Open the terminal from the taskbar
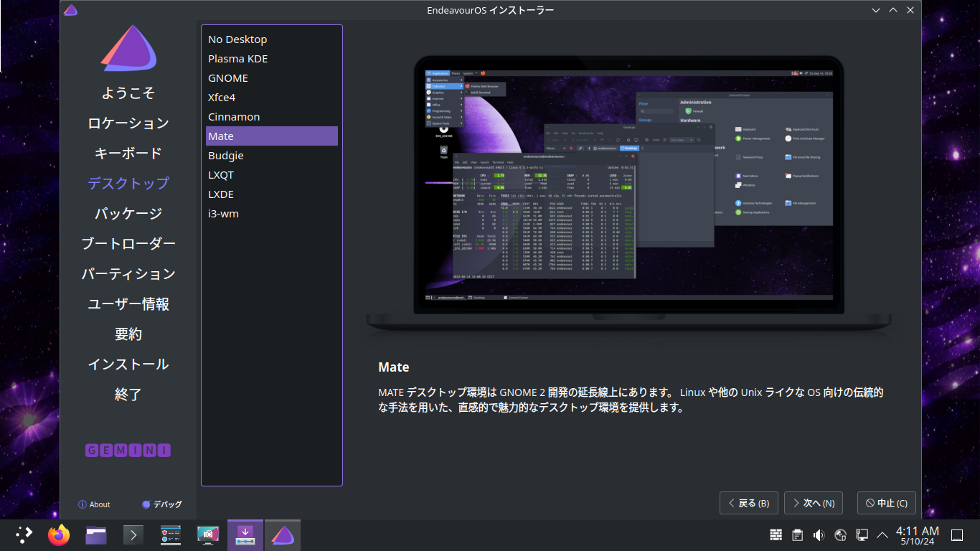Screen dimensions: 980x551 [133, 535]
